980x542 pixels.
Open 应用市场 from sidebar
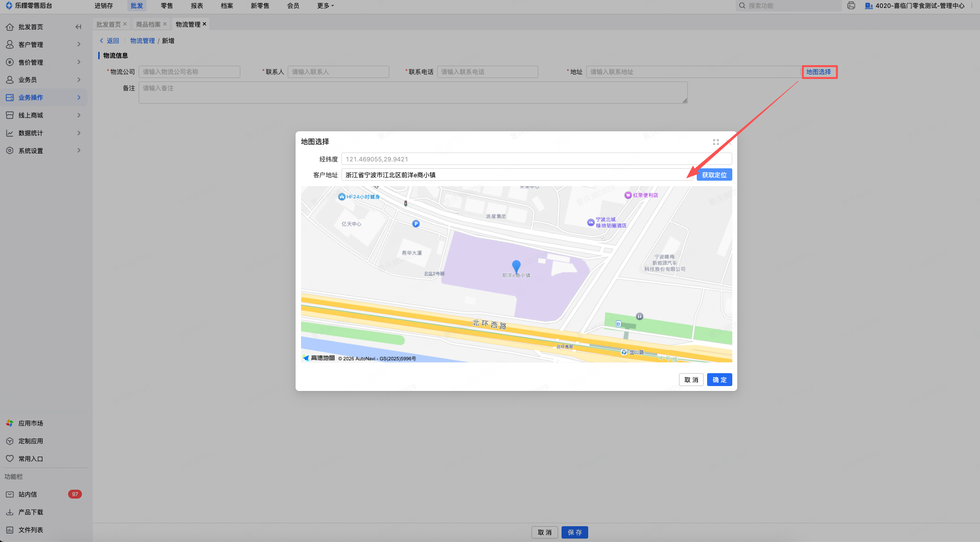pyautogui.click(x=31, y=424)
